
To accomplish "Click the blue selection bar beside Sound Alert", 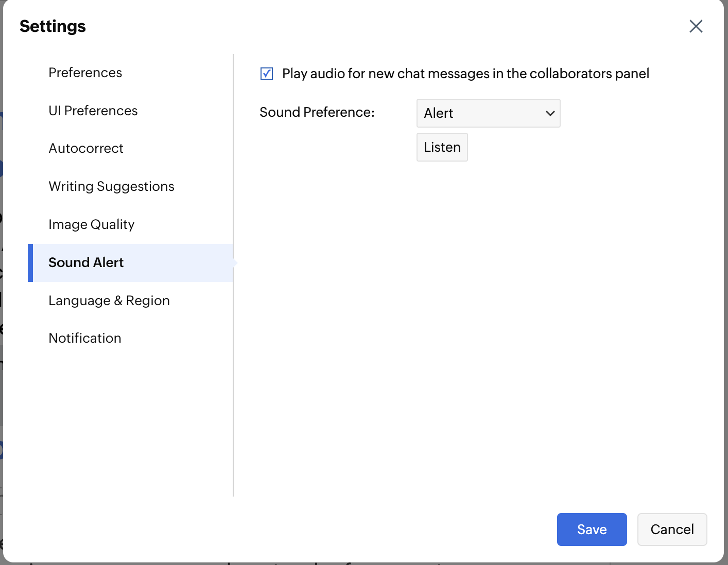I will [30, 262].
